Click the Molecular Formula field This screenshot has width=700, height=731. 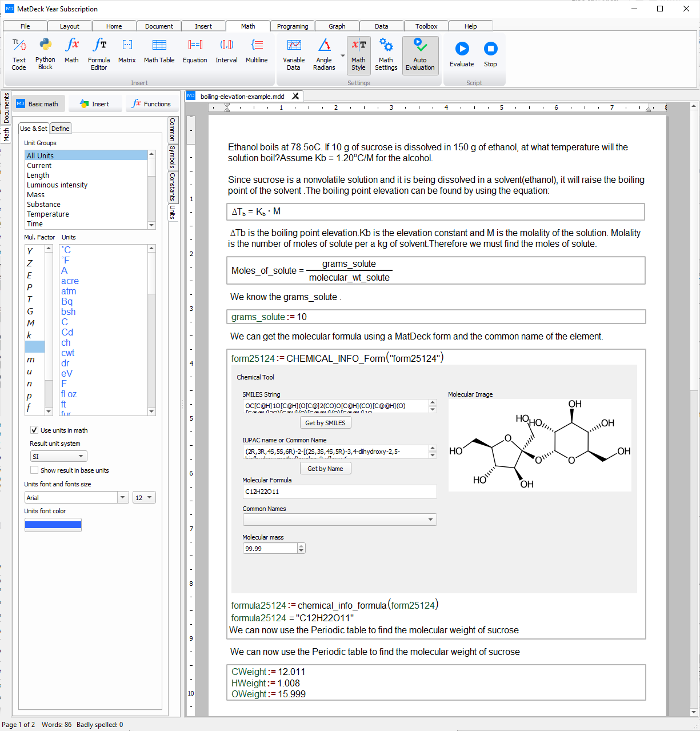(x=339, y=492)
